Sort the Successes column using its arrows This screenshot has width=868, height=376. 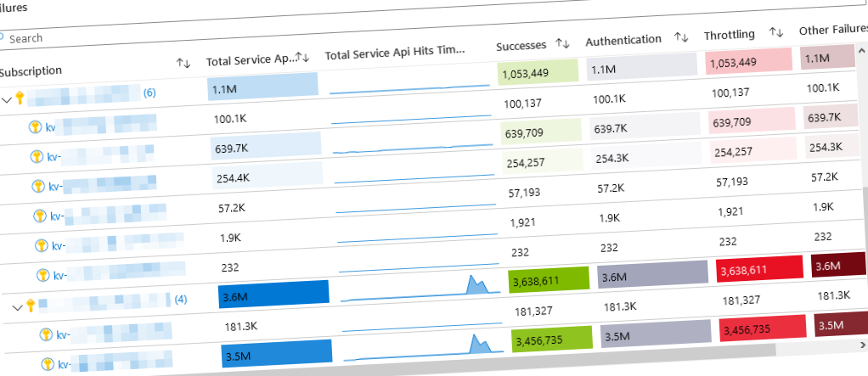tap(562, 42)
